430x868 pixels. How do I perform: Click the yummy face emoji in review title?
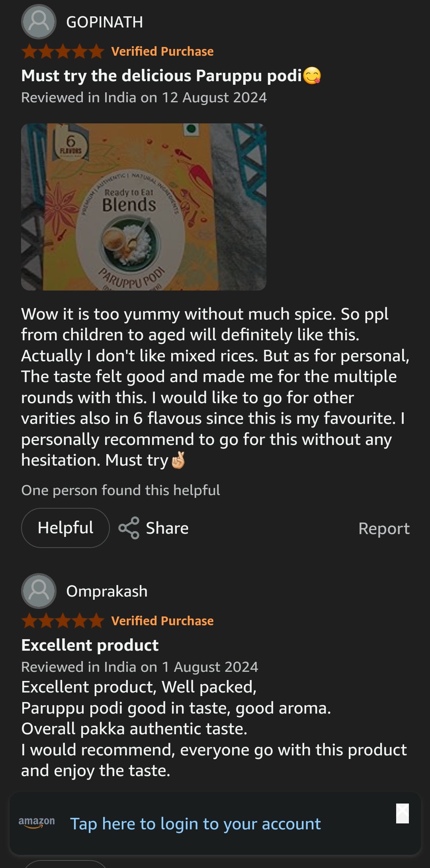click(x=312, y=76)
